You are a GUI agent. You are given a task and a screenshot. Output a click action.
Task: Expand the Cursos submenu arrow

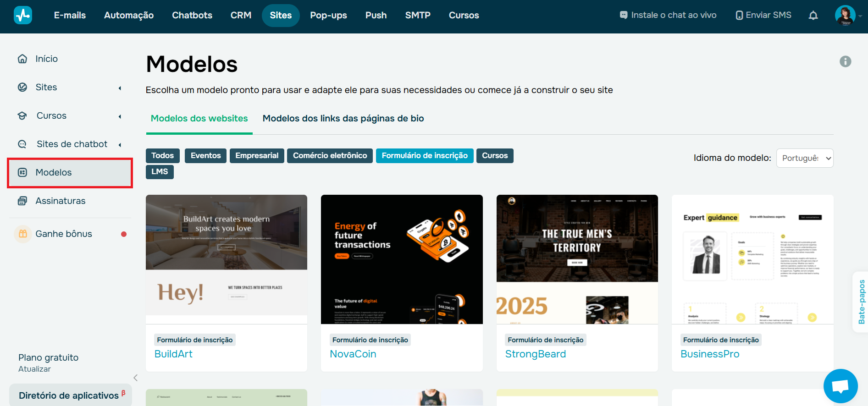(x=120, y=116)
